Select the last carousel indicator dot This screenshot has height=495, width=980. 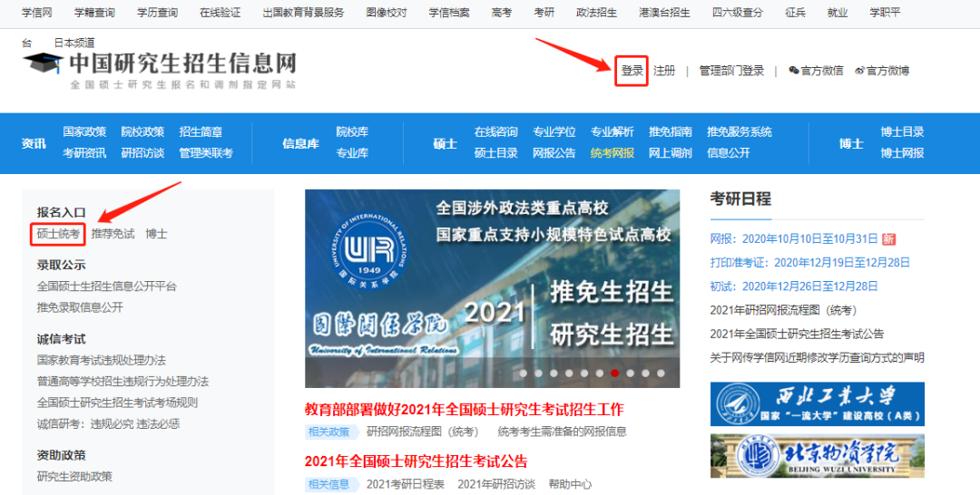[661, 373]
